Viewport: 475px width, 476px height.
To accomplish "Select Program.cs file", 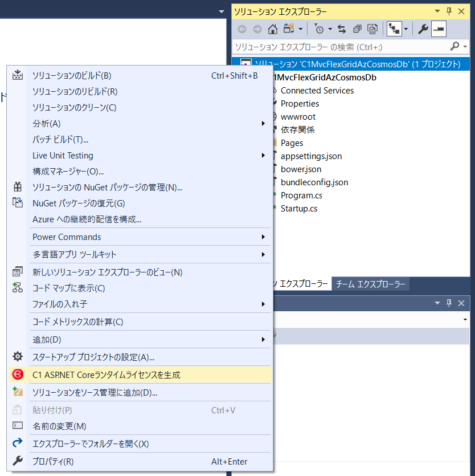I will click(301, 195).
